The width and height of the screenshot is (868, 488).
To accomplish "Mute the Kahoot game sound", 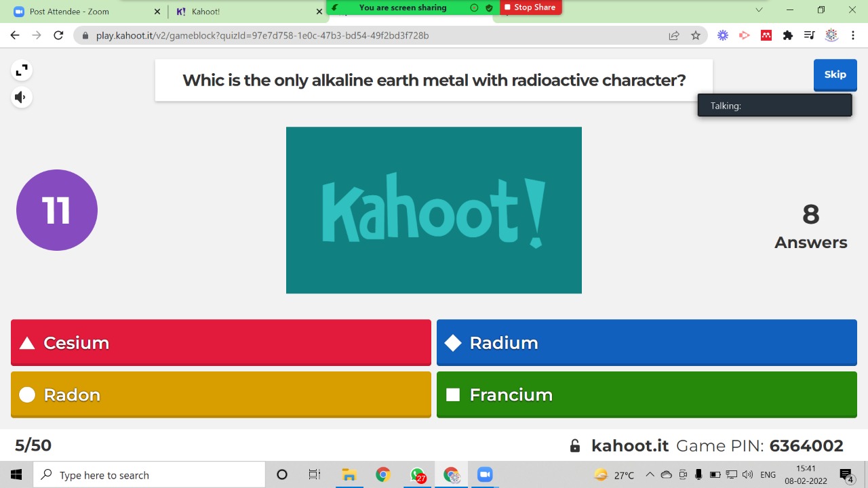I will (x=22, y=98).
